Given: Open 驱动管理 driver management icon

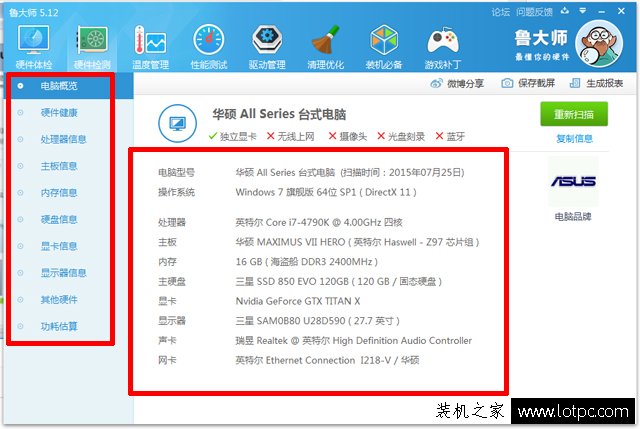Looking at the screenshot, I should (x=267, y=47).
